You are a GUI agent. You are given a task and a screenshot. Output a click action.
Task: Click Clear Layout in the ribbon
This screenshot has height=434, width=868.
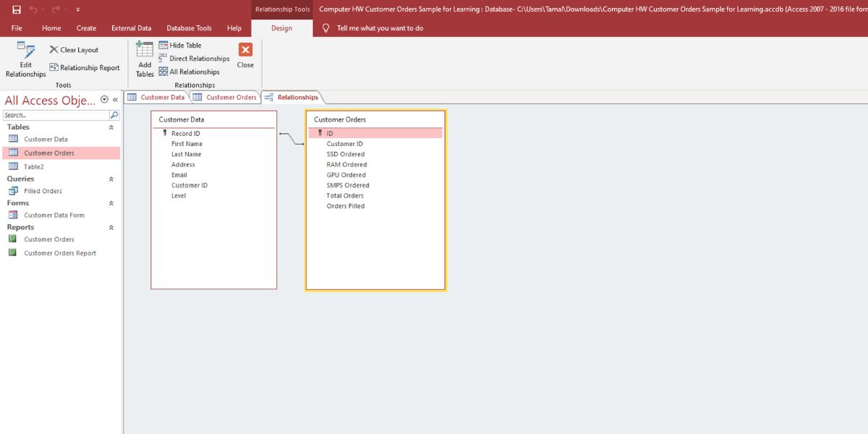[74, 50]
